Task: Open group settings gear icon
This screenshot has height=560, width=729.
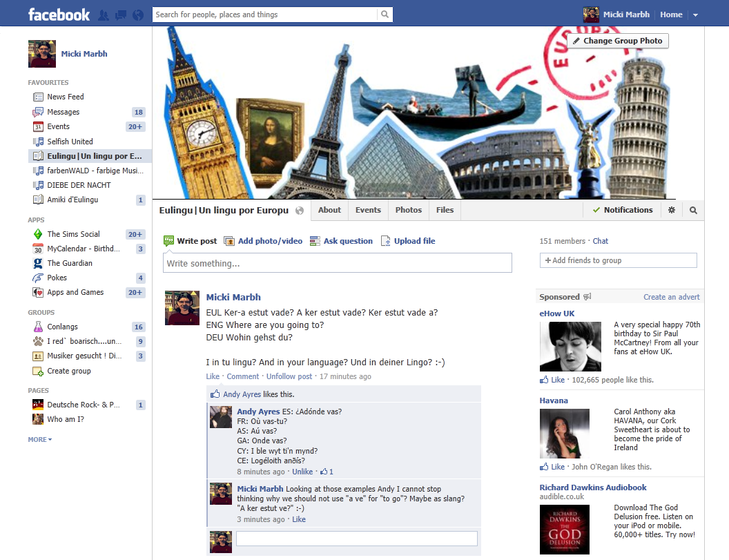Action: coord(672,210)
